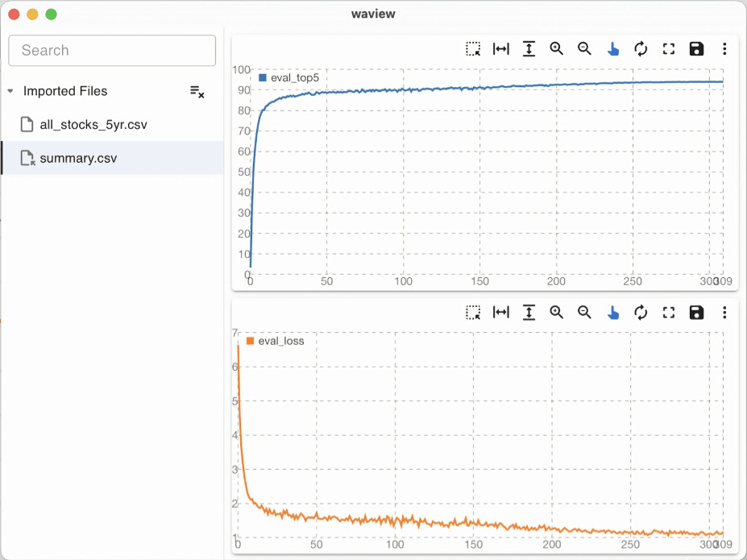This screenshot has width=747, height=560.
Task: Toggle pan hand tool on eval_top5 chart
Action: point(613,49)
